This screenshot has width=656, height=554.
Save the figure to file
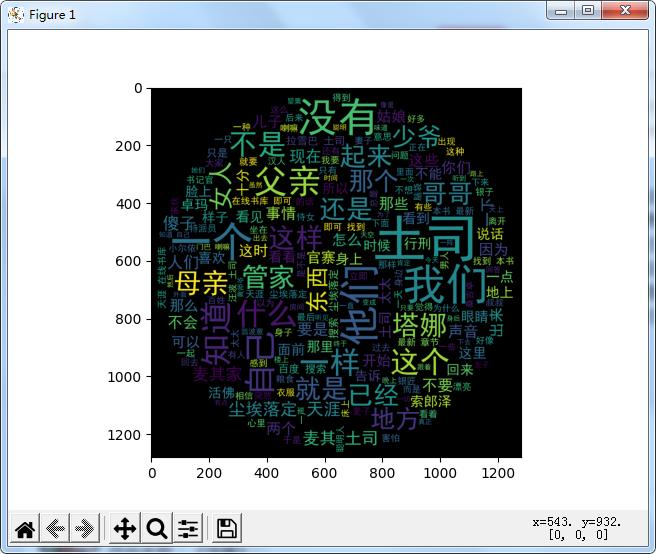pos(227,528)
